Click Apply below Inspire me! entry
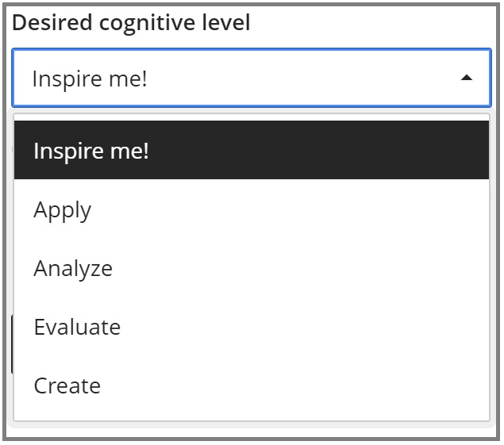 (x=63, y=210)
